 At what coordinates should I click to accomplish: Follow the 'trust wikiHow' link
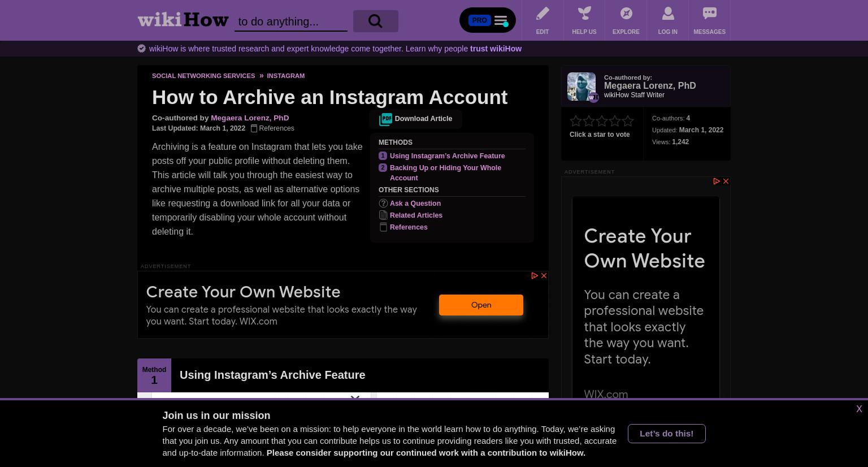[x=496, y=49]
